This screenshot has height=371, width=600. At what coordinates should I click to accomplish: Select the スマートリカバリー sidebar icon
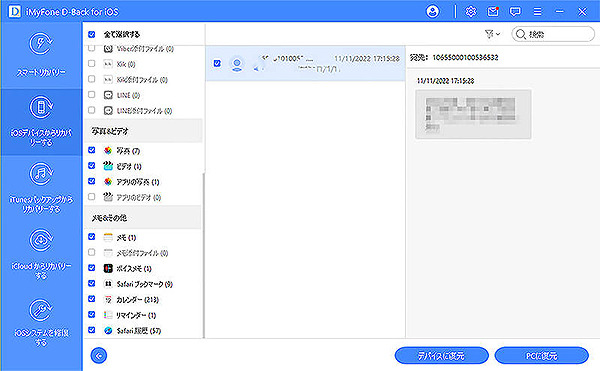tap(41, 44)
